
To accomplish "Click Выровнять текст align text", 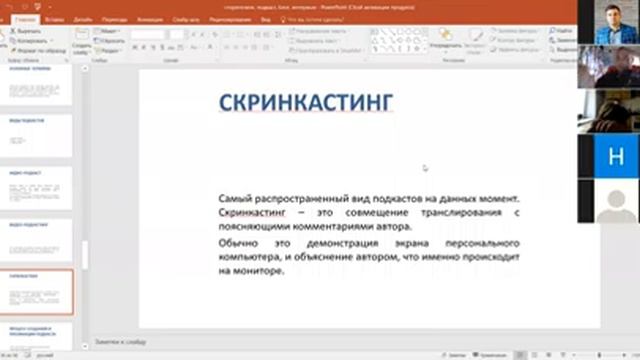I will pyautogui.click(x=314, y=41).
